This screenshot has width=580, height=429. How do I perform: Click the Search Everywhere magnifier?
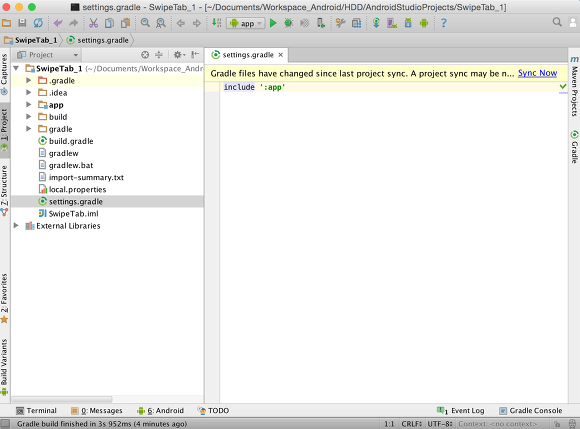pyautogui.click(x=557, y=22)
